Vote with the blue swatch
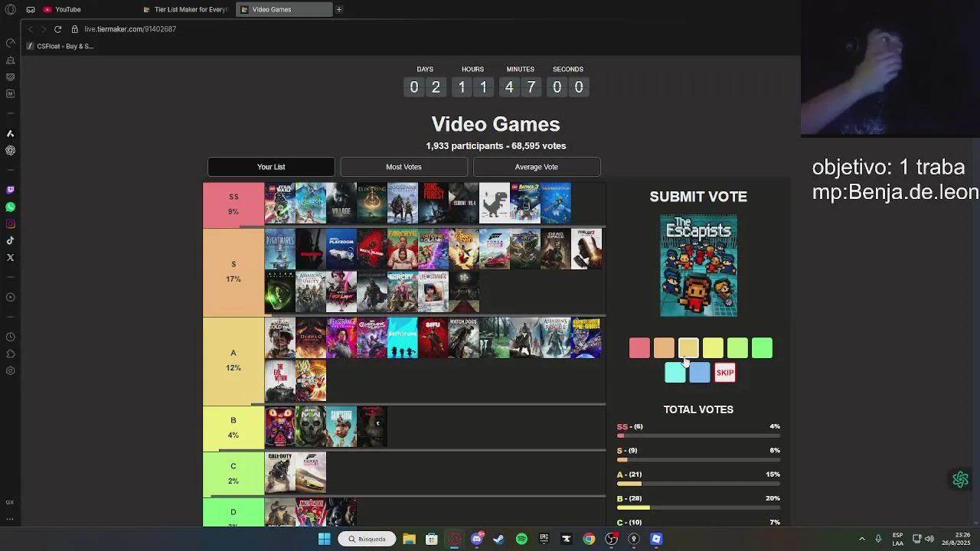This screenshot has width=980, height=551. tap(700, 373)
